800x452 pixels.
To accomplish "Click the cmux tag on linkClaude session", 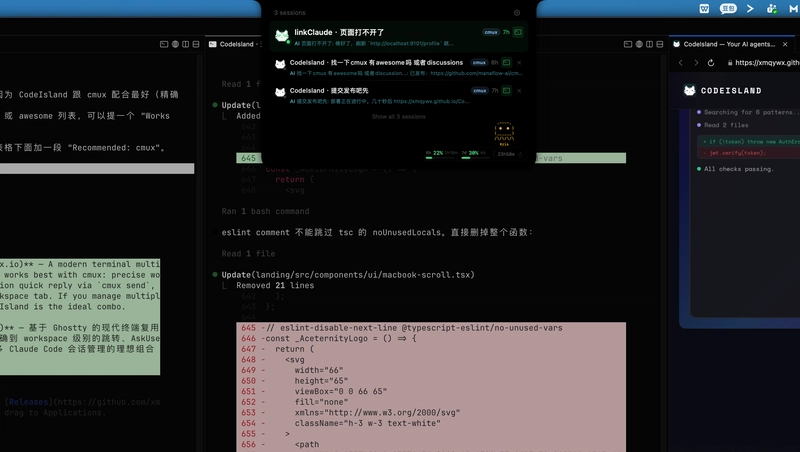I will click(x=491, y=32).
